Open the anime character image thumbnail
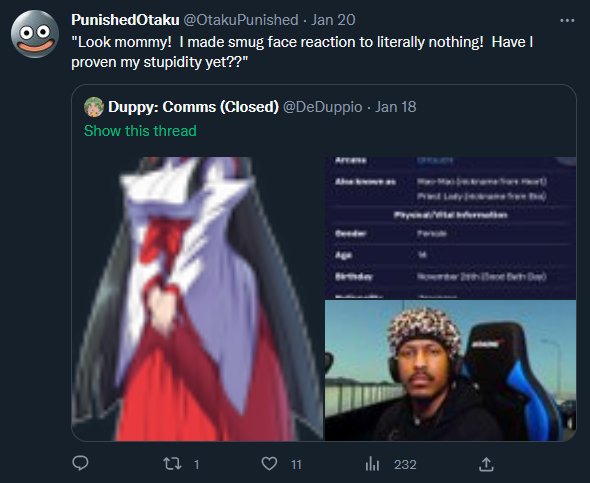590x483 pixels. (197, 299)
